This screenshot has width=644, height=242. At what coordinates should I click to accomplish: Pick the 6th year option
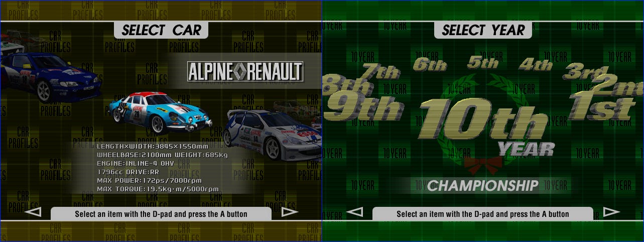click(430, 65)
